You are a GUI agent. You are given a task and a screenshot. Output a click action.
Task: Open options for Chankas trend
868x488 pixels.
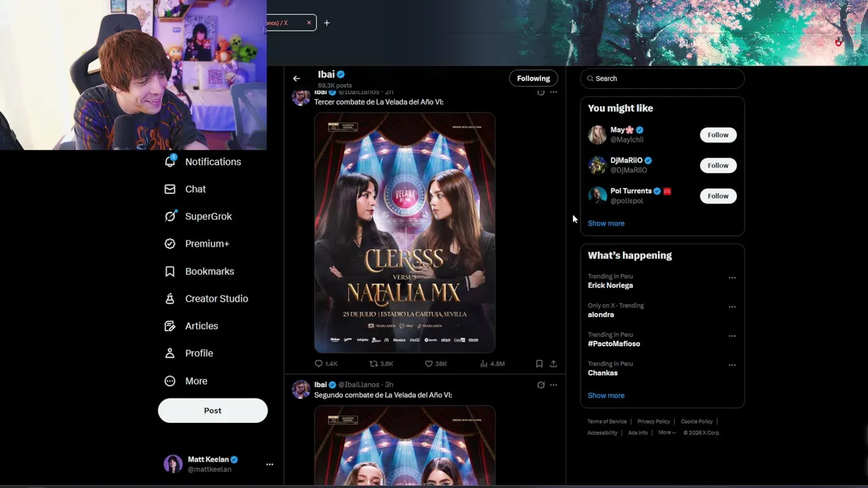point(732,365)
